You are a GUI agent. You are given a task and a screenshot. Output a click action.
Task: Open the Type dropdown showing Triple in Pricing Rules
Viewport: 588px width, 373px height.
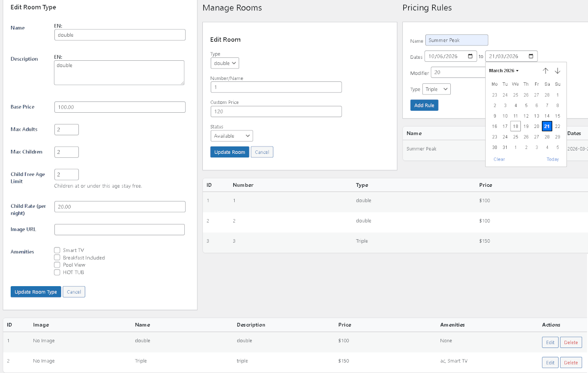click(x=436, y=89)
